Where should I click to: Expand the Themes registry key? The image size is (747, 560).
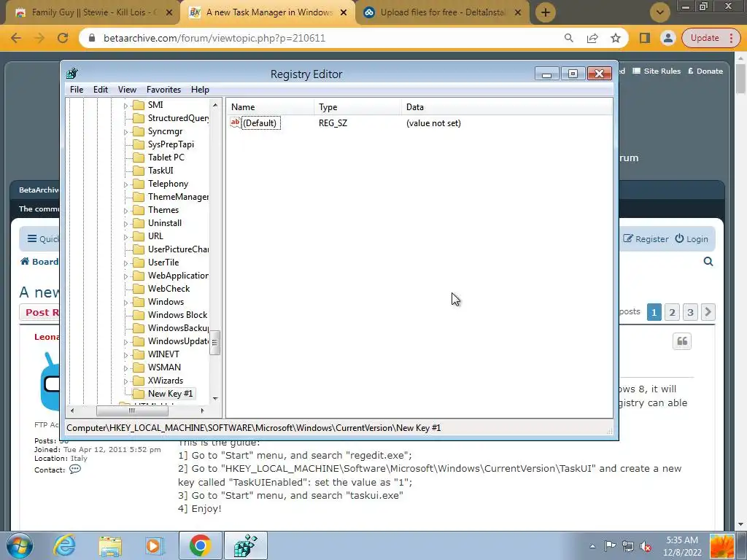(125, 211)
